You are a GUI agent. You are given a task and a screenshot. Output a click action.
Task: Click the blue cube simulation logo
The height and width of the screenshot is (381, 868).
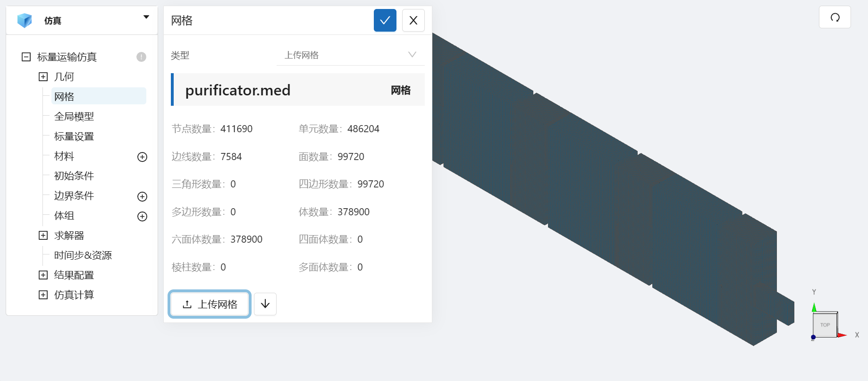point(25,20)
